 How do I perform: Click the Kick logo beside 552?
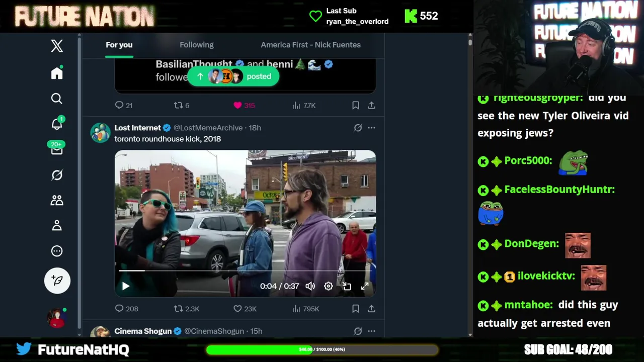411,16
